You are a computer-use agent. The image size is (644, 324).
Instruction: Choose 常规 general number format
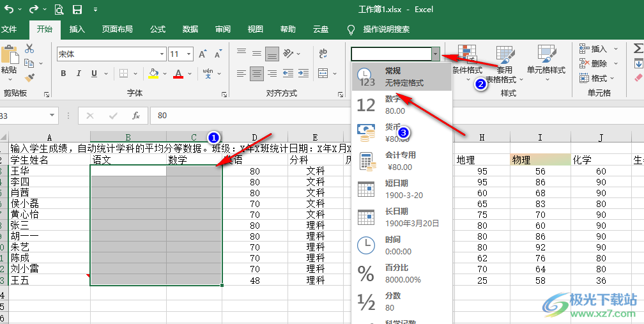(402, 77)
